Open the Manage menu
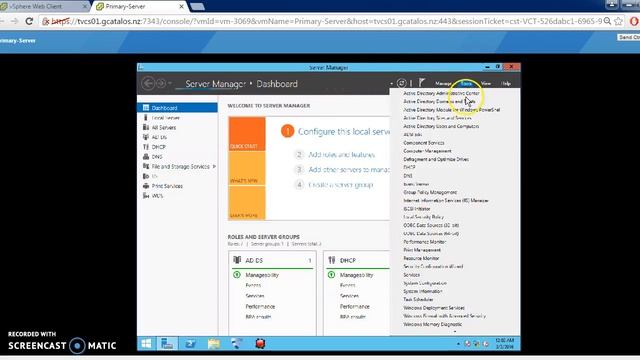This screenshot has height=360, width=640. 443,83
